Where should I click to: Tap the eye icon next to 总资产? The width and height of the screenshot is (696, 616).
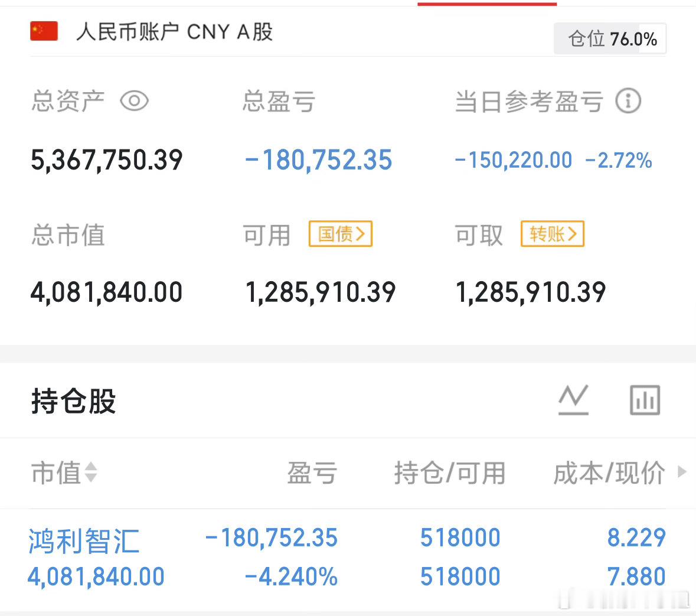point(135,102)
